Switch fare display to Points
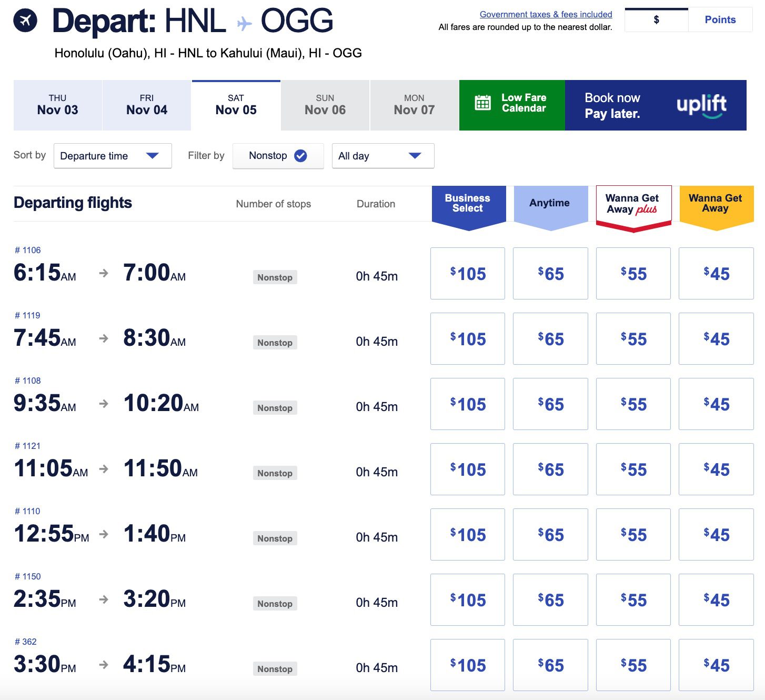 [x=720, y=19]
